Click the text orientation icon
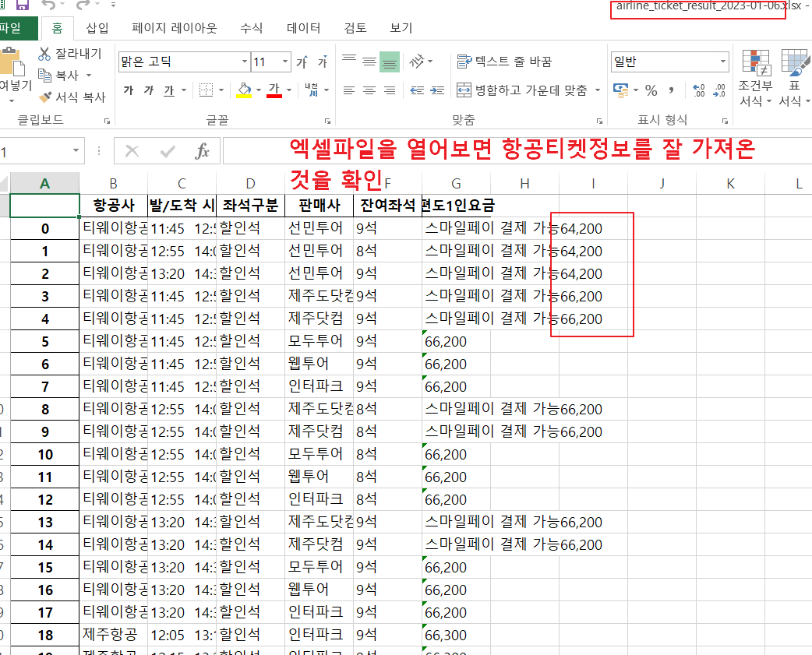The image size is (812, 655). tap(417, 62)
